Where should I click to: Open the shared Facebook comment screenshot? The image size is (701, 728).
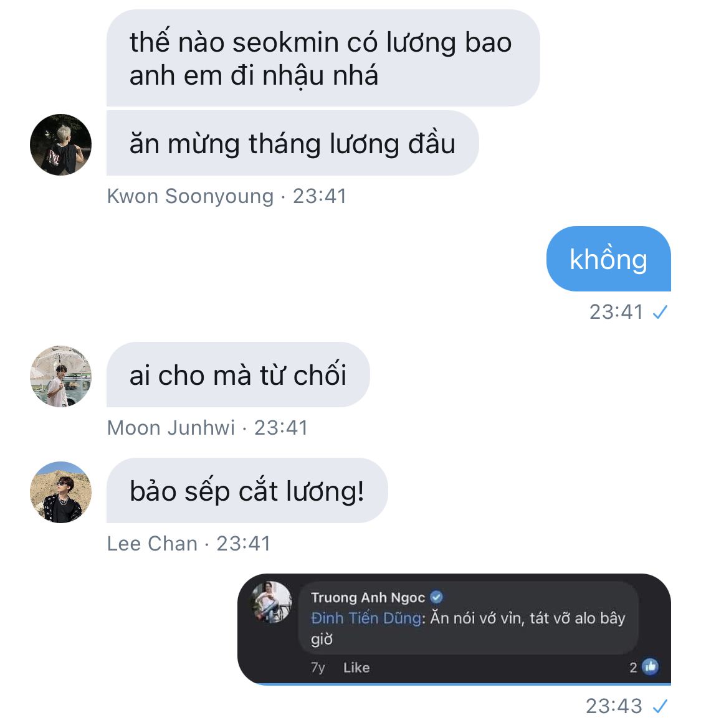click(x=454, y=630)
